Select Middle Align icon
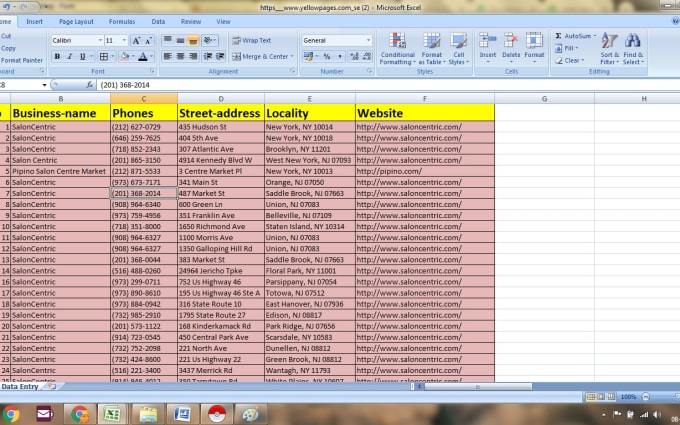The width and height of the screenshot is (680, 425). pyautogui.click(x=180, y=40)
